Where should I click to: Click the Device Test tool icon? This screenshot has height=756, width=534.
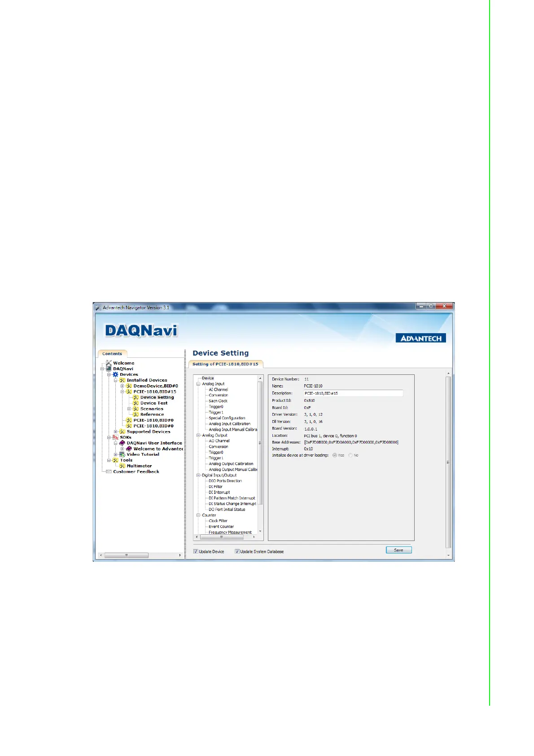(x=136, y=403)
